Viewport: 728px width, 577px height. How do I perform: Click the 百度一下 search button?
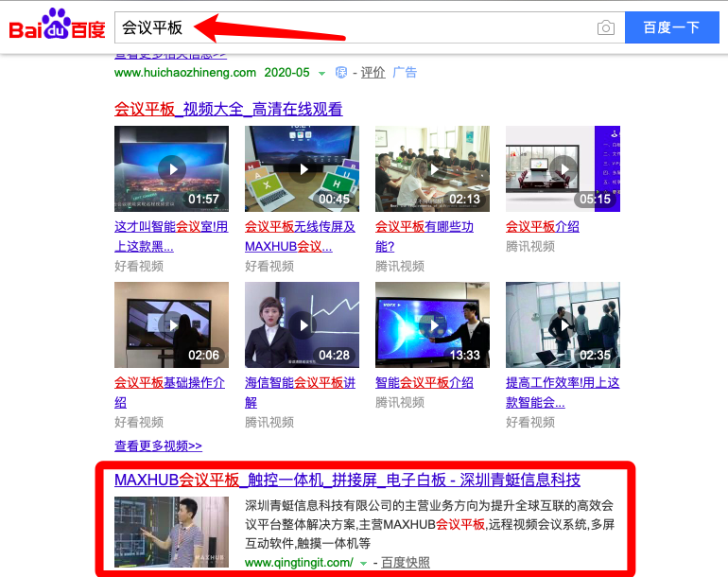pos(672,27)
